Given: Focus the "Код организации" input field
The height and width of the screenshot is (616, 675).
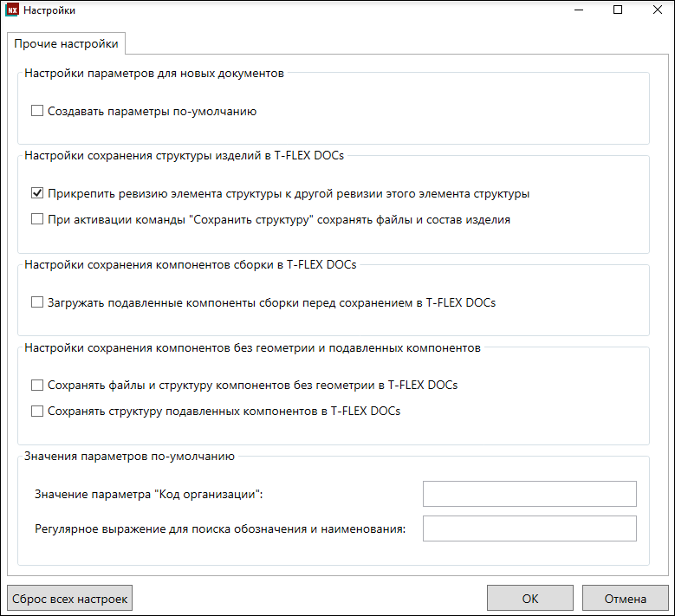Looking at the screenshot, I should point(529,494).
